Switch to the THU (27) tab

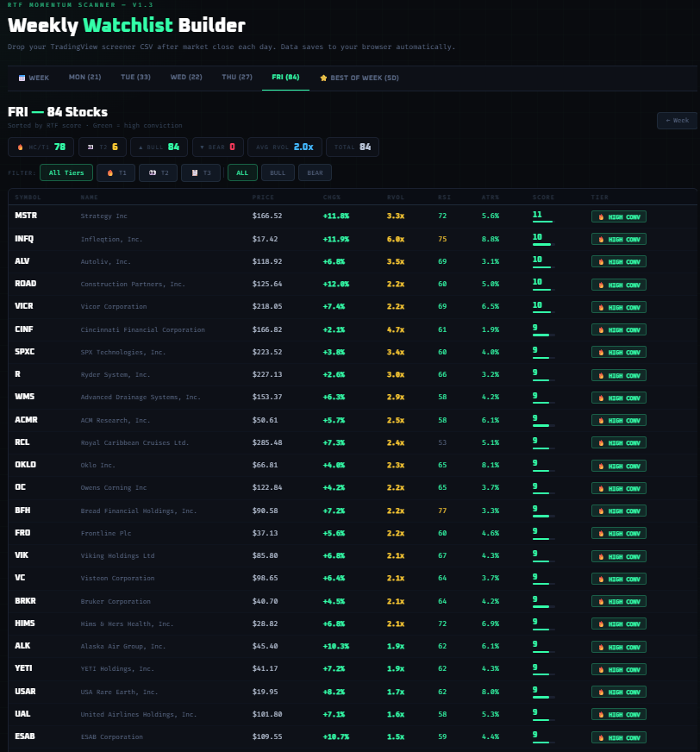(x=237, y=78)
